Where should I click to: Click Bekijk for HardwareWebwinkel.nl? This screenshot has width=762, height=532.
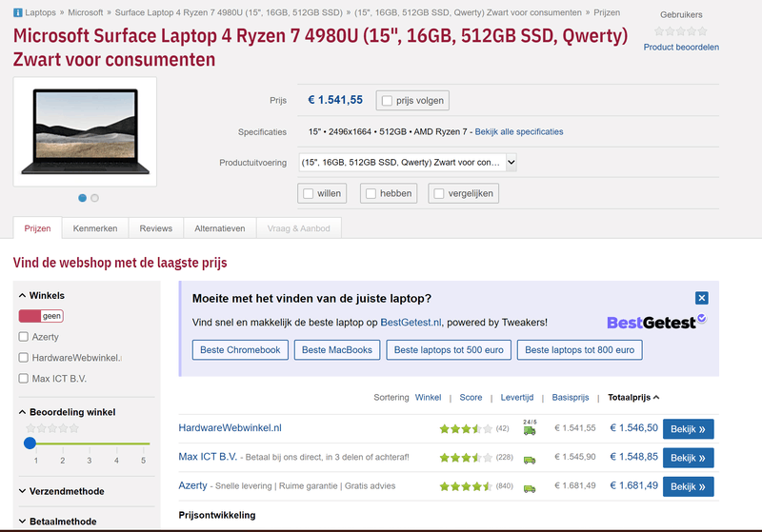[688, 428]
